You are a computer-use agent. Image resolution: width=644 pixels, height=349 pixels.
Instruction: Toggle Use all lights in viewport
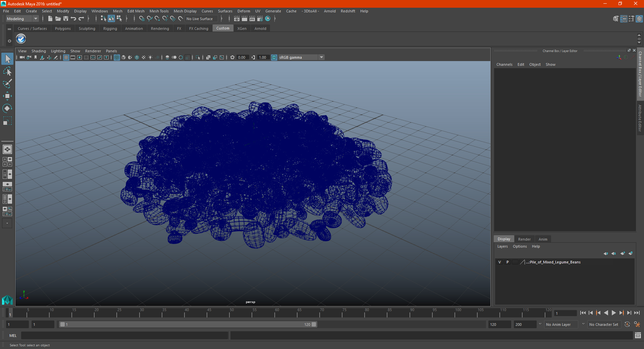(x=150, y=57)
